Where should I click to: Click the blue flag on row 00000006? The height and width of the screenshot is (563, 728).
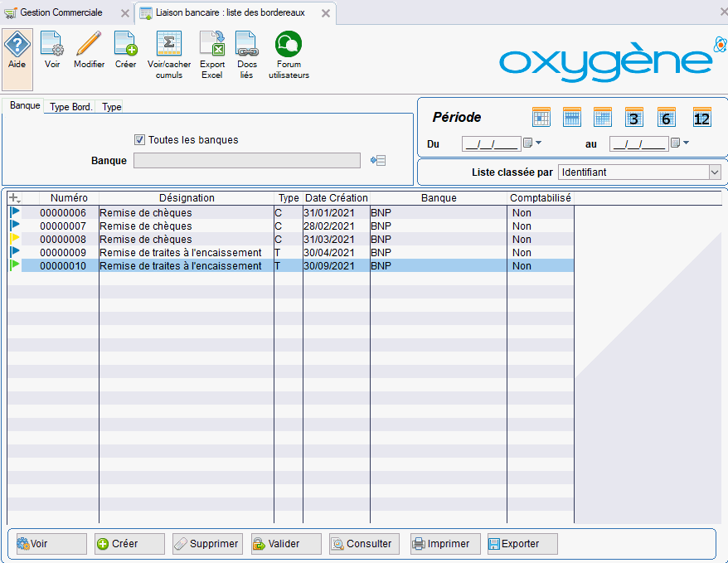pyautogui.click(x=15, y=212)
